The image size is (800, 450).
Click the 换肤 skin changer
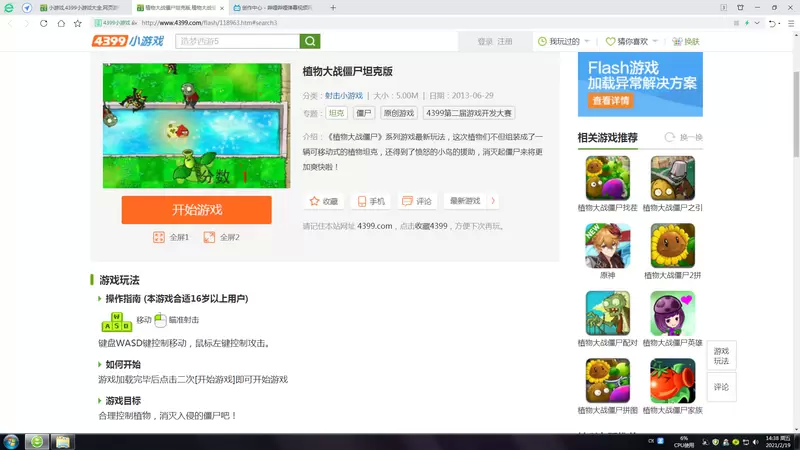click(686, 42)
